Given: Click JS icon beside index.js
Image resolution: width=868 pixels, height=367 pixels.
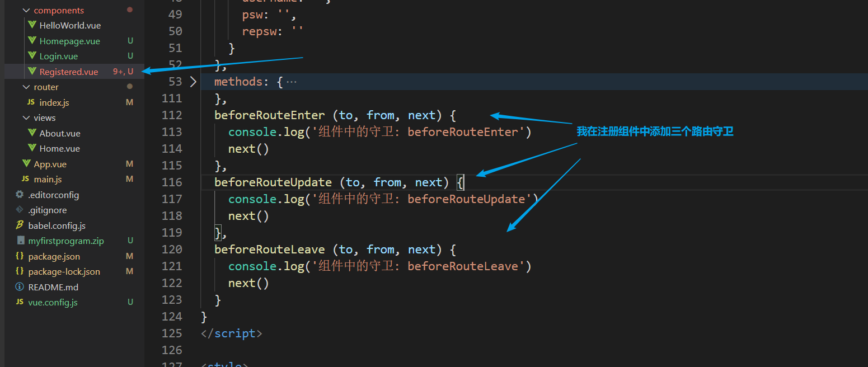Looking at the screenshot, I should (31, 102).
